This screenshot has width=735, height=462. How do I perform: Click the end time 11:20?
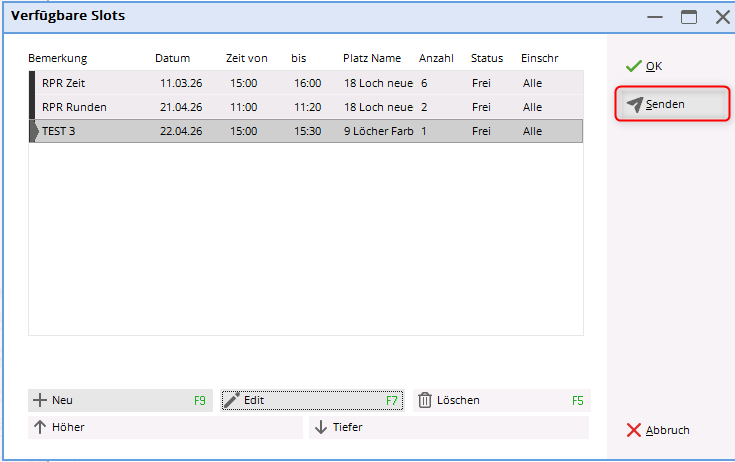pyautogui.click(x=308, y=107)
